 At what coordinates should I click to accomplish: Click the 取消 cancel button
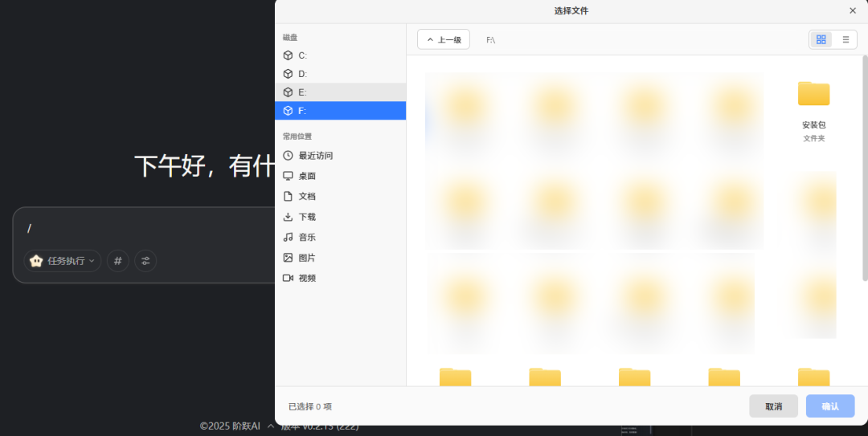773,406
